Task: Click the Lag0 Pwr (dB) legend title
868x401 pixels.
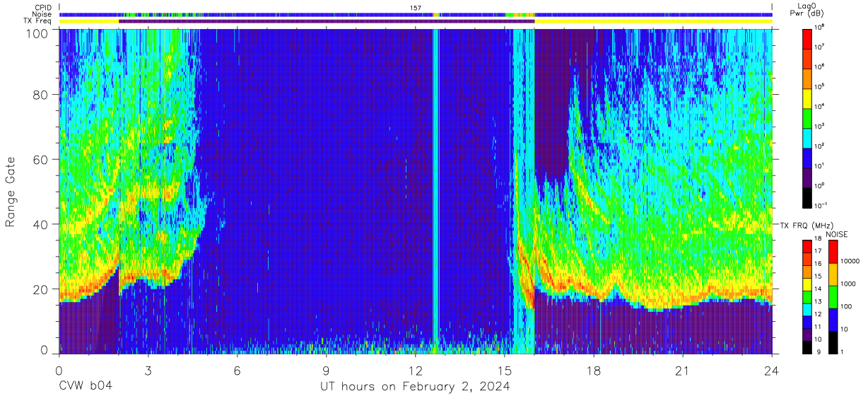Action: click(806, 9)
